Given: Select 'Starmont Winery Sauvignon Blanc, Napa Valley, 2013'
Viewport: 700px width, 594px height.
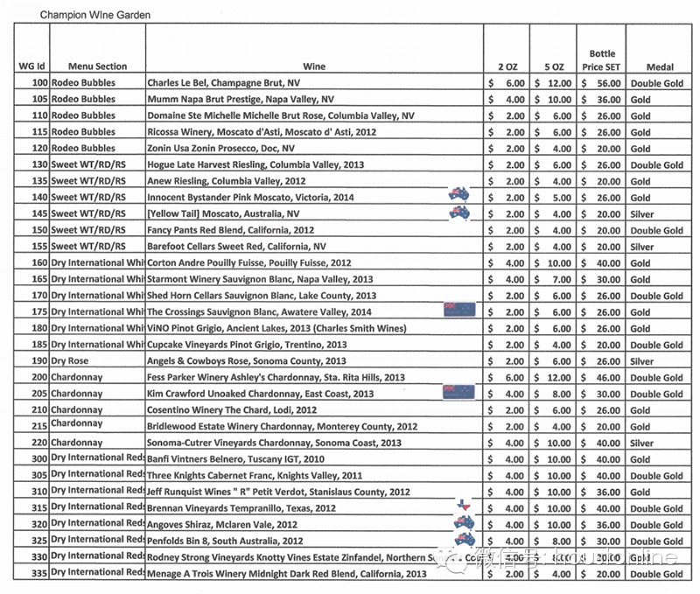Looking at the screenshot, I should coord(315,279).
